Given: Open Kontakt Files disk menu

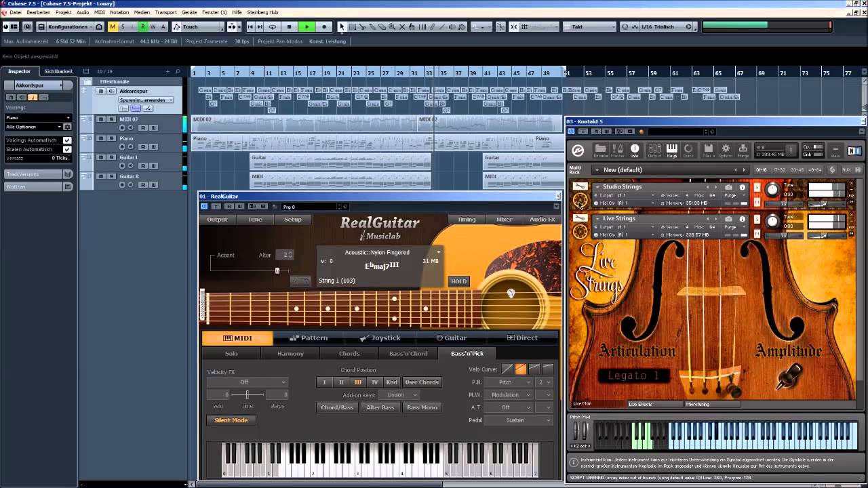Looking at the screenshot, I should (708, 150).
